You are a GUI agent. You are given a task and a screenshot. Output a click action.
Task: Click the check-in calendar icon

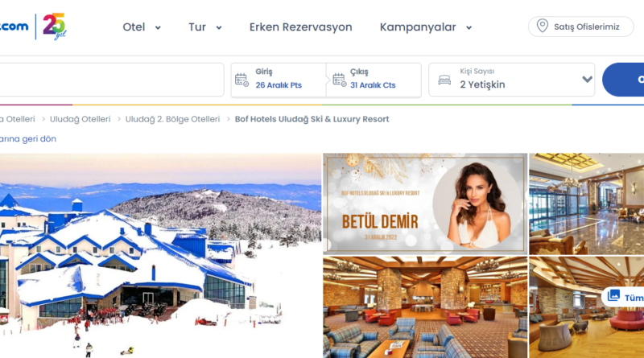point(242,80)
